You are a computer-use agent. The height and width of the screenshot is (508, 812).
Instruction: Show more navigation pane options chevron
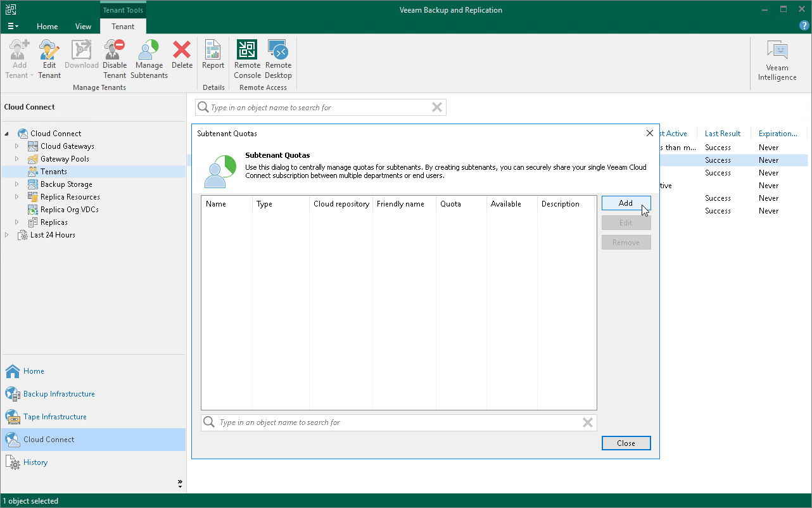pyautogui.click(x=180, y=484)
